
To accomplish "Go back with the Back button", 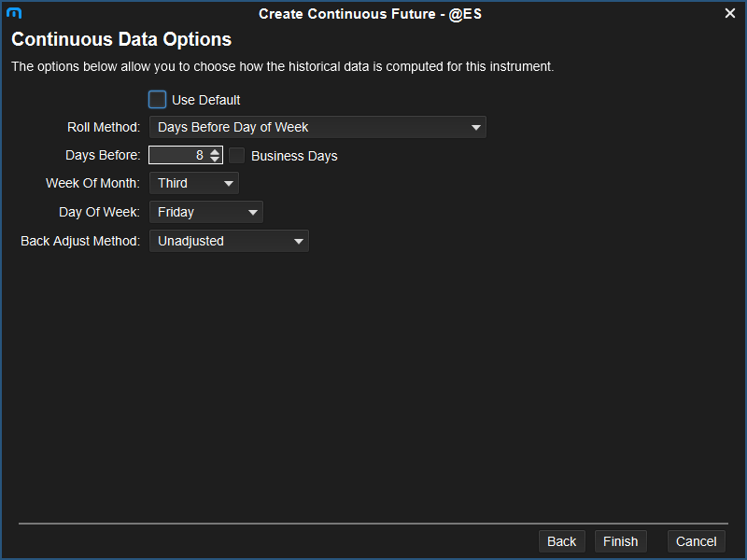I will pos(561,541).
